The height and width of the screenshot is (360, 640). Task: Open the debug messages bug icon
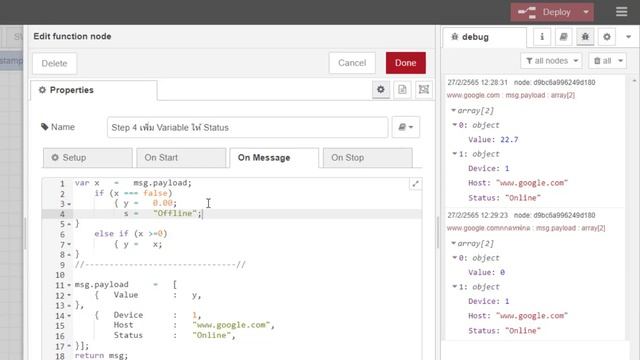(x=585, y=37)
